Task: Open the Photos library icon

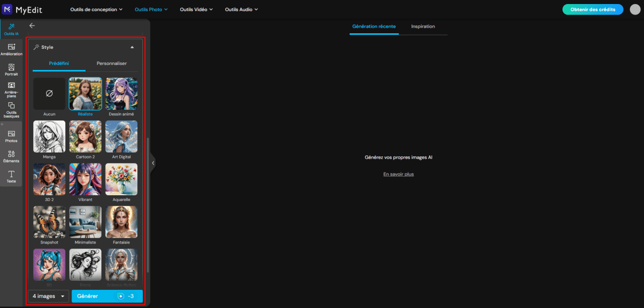Action: click(11, 136)
